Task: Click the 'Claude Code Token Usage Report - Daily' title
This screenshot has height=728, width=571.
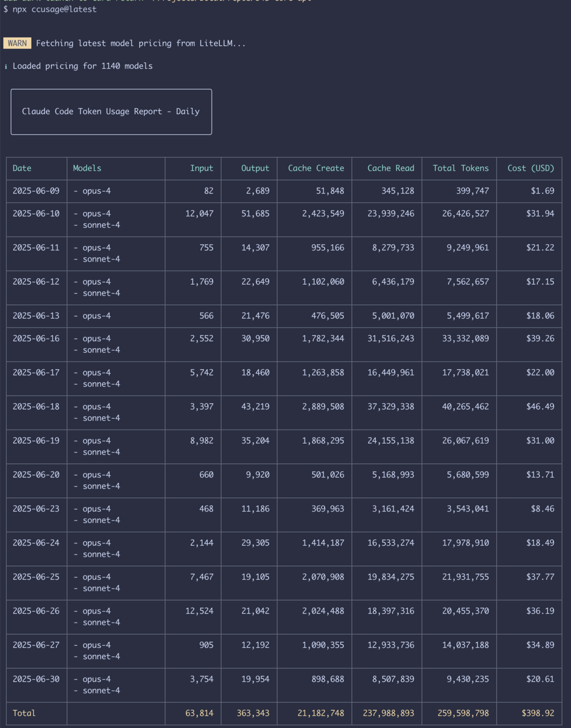Action: (111, 111)
